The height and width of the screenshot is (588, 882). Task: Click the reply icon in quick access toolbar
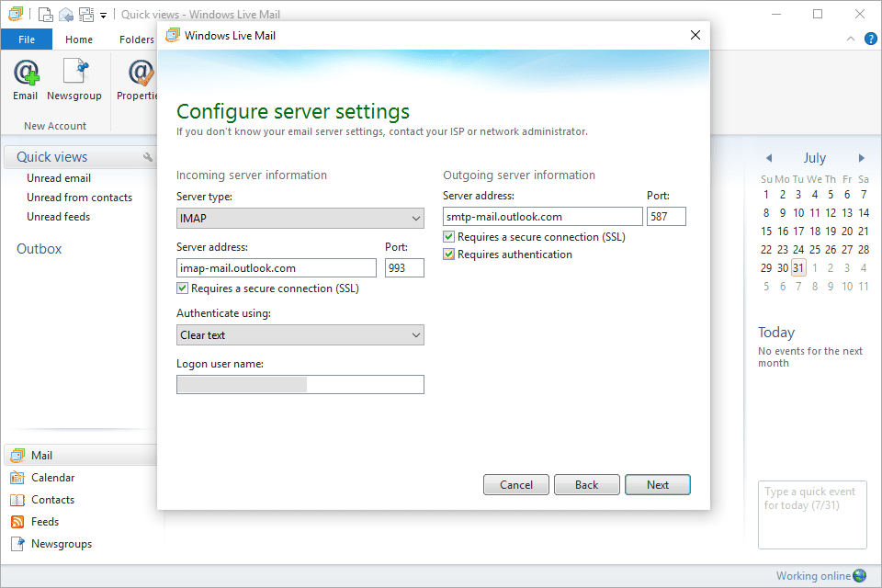point(66,14)
